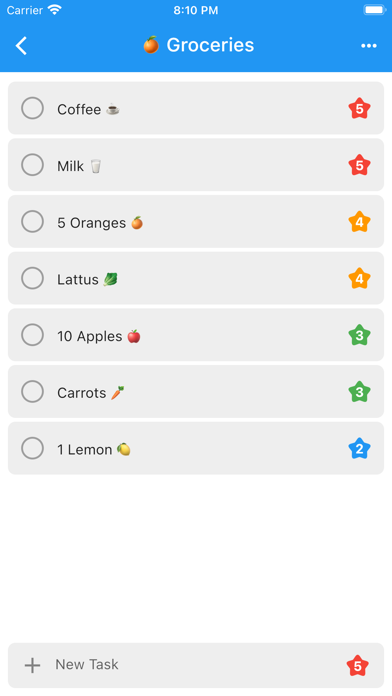Tap the green priority star on 10 Apples
392x696 pixels.
coord(359,335)
